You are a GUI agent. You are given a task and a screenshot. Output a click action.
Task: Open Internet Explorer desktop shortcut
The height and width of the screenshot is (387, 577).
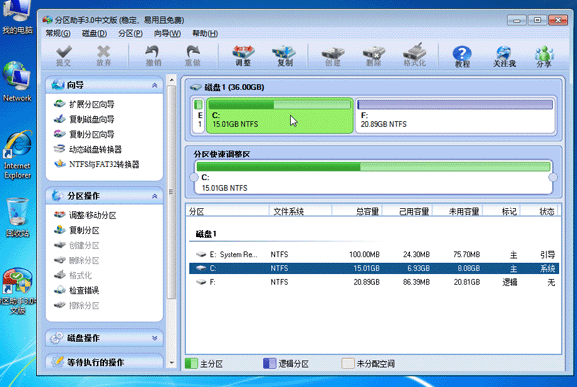pos(17,155)
